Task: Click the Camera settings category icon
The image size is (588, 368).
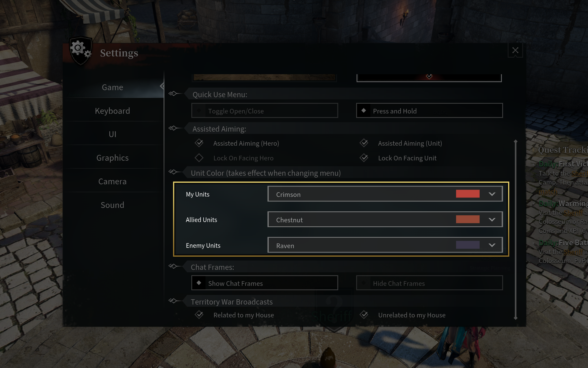Action: click(112, 181)
